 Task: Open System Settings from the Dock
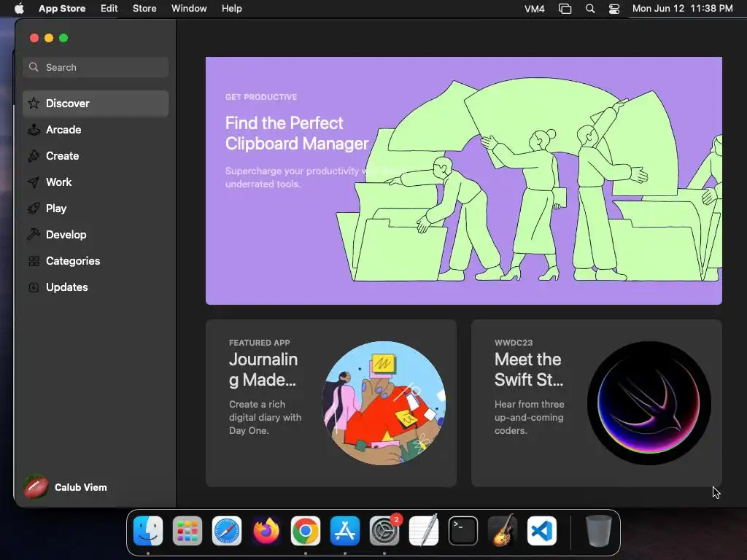(x=384, y=531)
